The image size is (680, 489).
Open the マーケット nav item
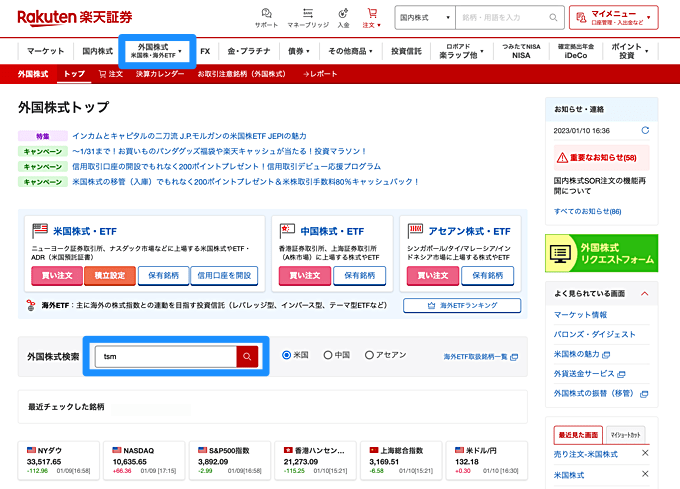tap(46, 51)
